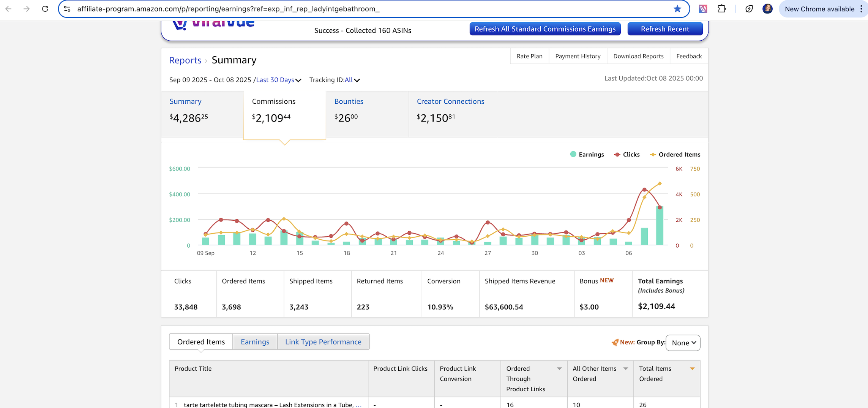Click the Chrome profile avatar

coord(767,9)
